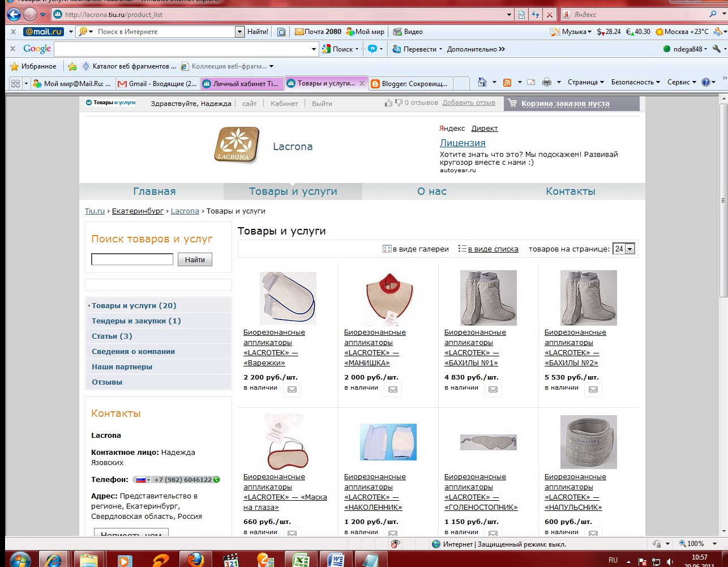Click the Добавить отзыв link
Image resolution: width=728 pixels, height=567 pixels.
click(x=469, y=103)
